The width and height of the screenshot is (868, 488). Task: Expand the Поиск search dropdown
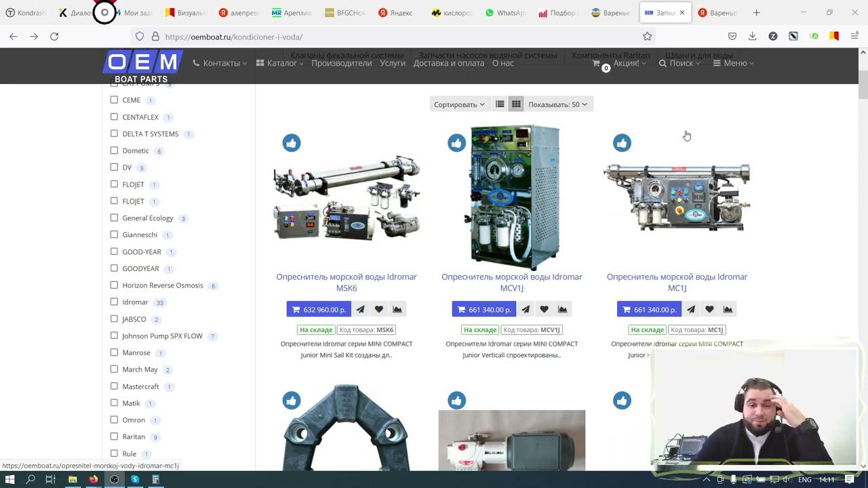[x=679, y=63]
